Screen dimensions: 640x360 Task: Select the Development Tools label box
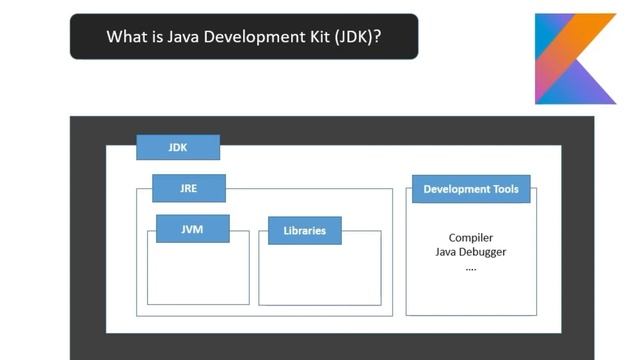click(471, 189)
